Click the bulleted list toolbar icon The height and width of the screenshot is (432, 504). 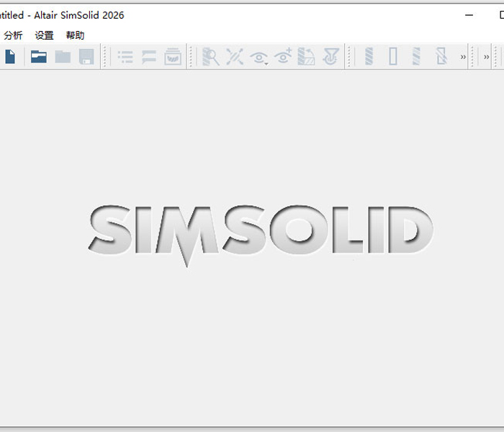tap(125, 57)
